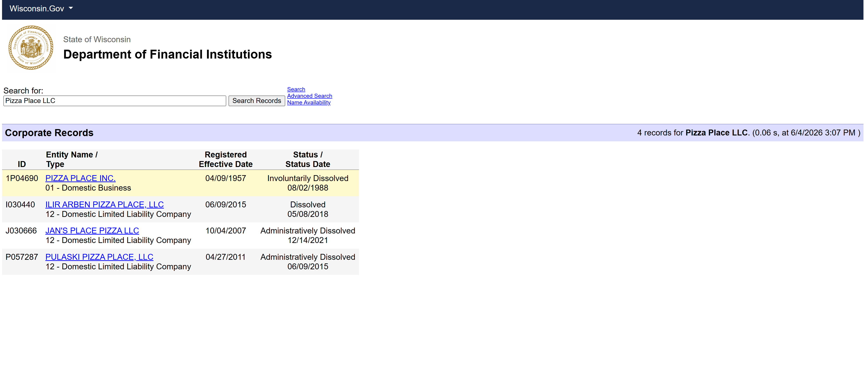Select ID cell 1P04690
Screen dimensions: 868x373
tap(22, 178)
